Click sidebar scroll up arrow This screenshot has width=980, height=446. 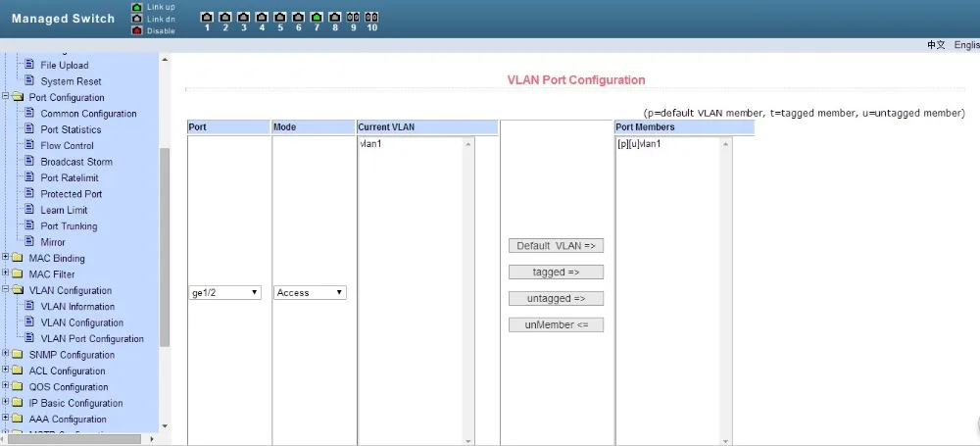pyautogui.click(x=165, y=60)
